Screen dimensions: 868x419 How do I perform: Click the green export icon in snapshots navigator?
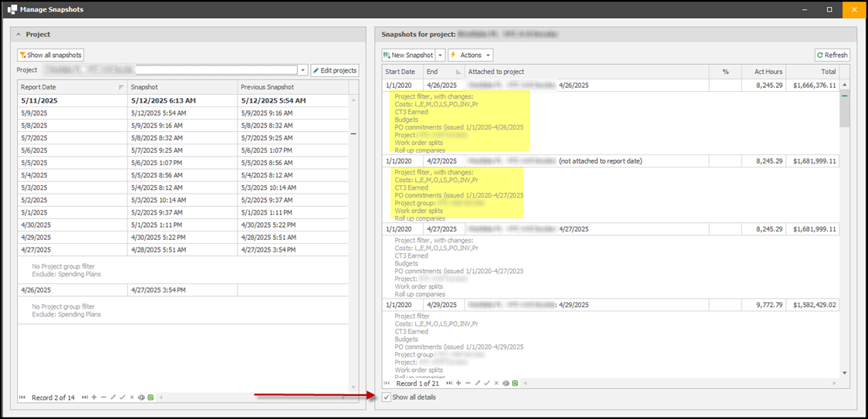coord(515,383)
